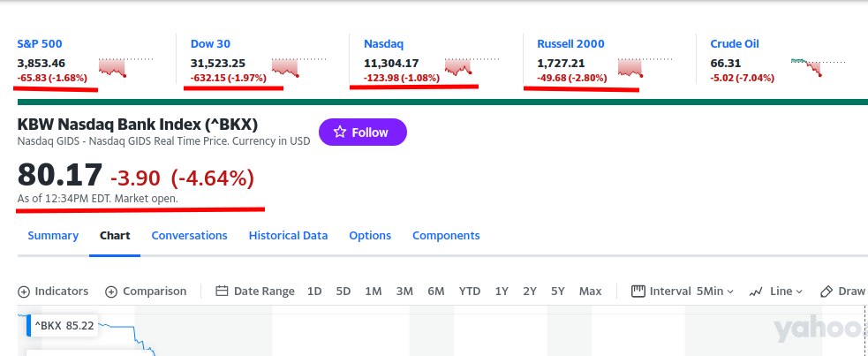Switch to the Summary tab
Image resolution: width=868 pixels, height=356 pixels.
point(53,236)
